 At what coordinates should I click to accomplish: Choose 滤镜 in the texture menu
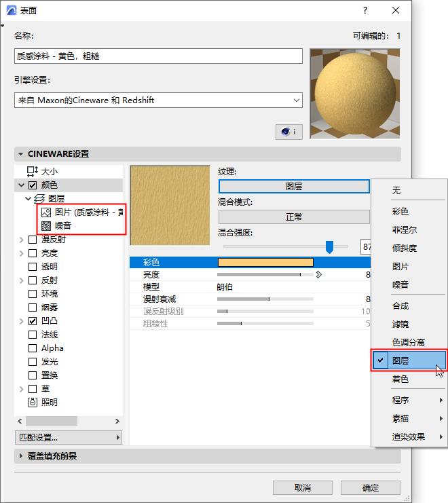pyautogui.click(x=409, y=324)
